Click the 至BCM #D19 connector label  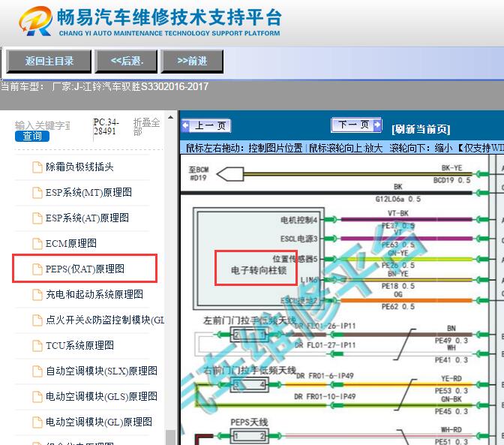coord(199,173)
